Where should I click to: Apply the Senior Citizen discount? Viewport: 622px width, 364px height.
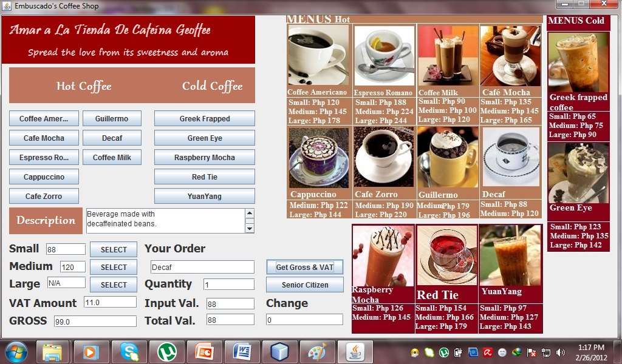point(305,285)
